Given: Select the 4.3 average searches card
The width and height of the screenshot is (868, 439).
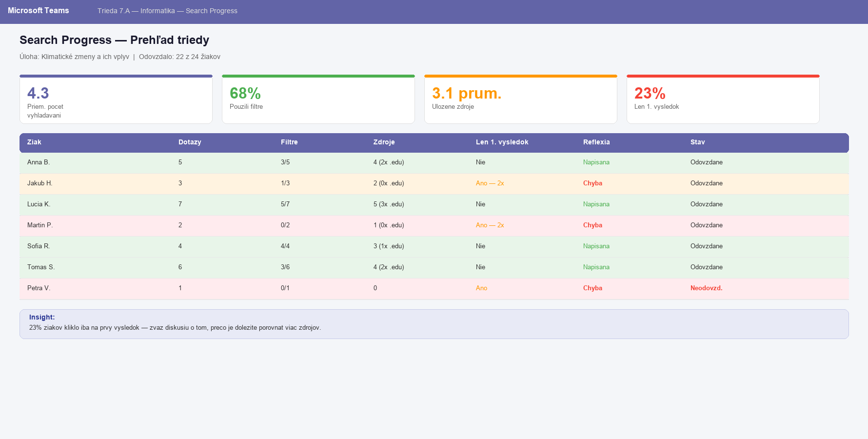Looking at the screenshot, I should click(116, 100).
